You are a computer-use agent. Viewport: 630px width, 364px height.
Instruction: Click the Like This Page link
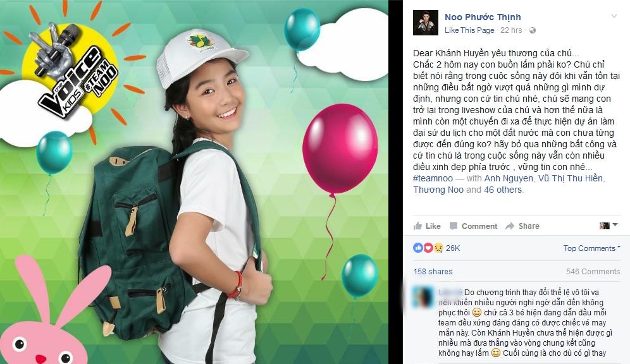(469, 30)
